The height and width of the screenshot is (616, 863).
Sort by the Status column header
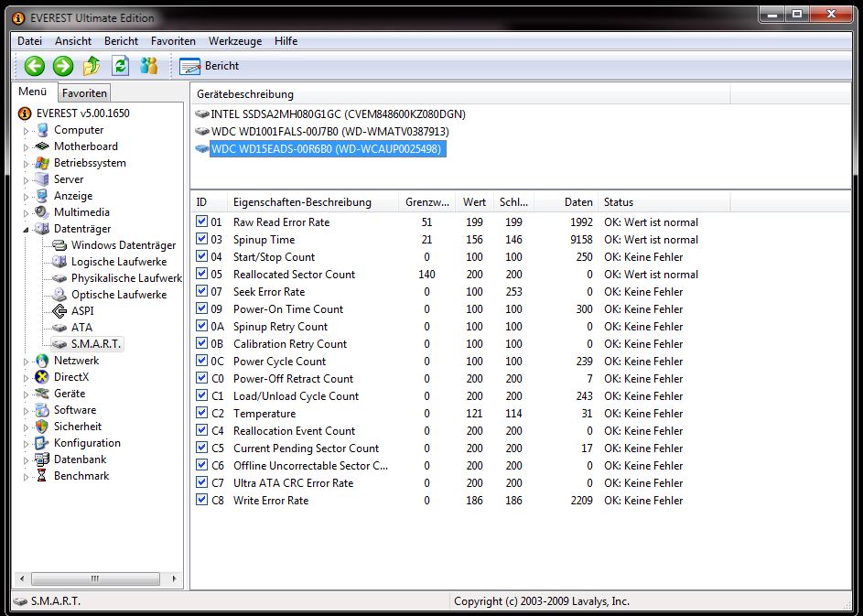click(x=664, y=202)
